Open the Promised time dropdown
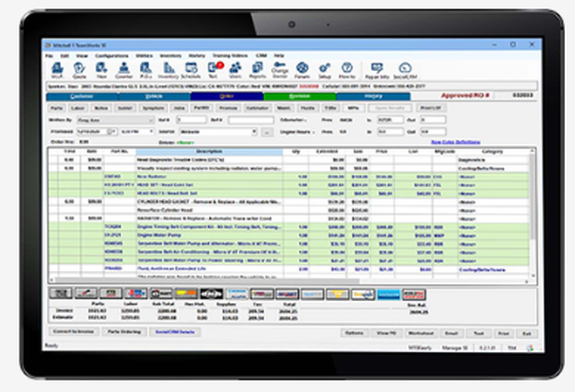Screen dimensions: 575x392 click(x=151, y=131)
